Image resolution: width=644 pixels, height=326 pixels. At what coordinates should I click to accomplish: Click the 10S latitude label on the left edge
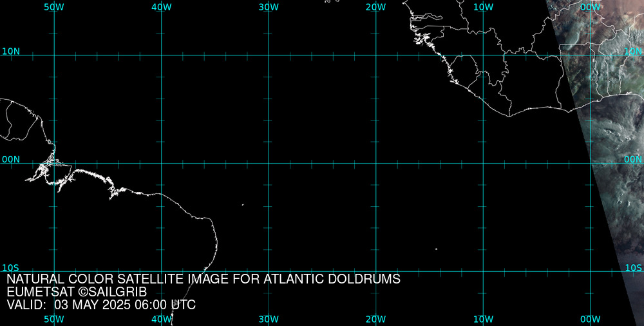coord(11,268)
